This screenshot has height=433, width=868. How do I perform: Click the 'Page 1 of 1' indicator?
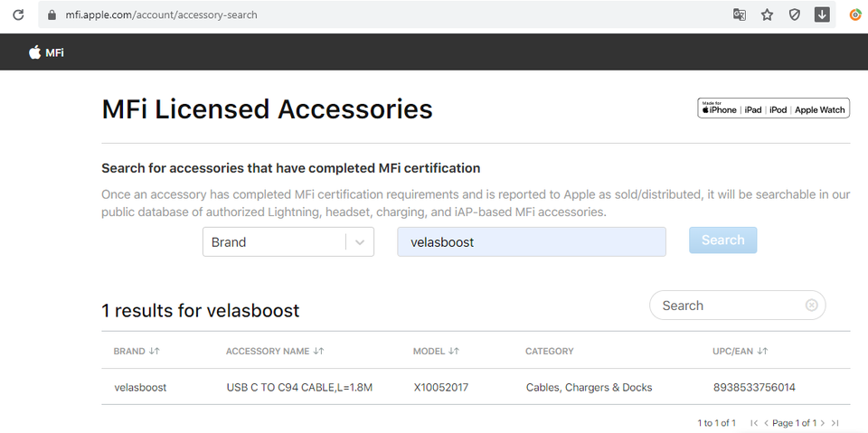pyautogui.click(x=795, y=423)
